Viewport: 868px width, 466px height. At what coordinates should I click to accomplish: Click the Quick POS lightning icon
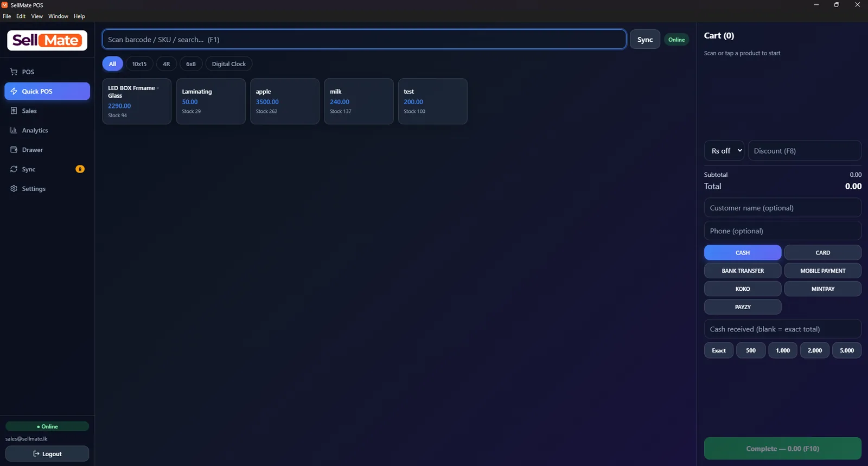pos(14,91)
